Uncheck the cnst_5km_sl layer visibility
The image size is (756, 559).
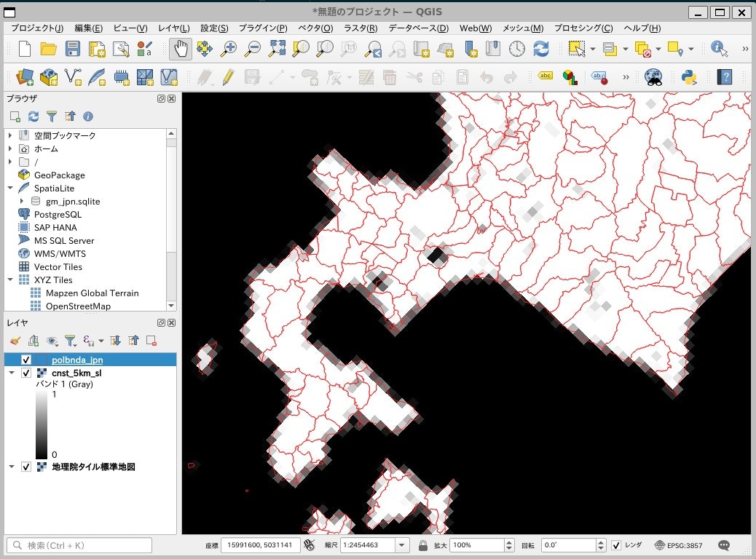[x=25, y=373]
